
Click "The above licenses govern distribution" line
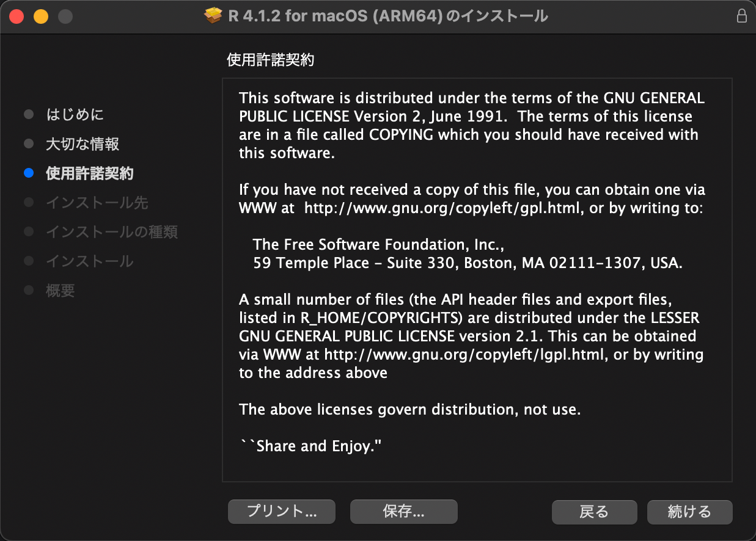(x=410, y=410)
